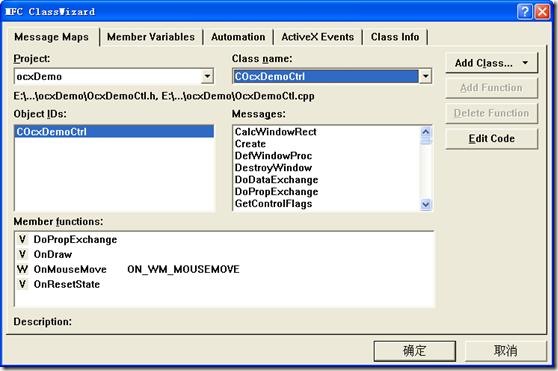Confirm with the 确定 button

click(415, 351)
